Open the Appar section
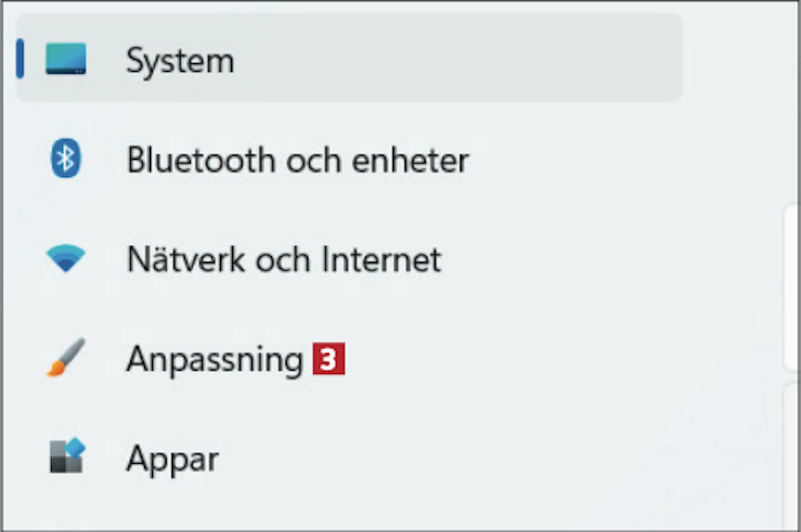This screenshot has height=532, width=801. coord(349,458)
